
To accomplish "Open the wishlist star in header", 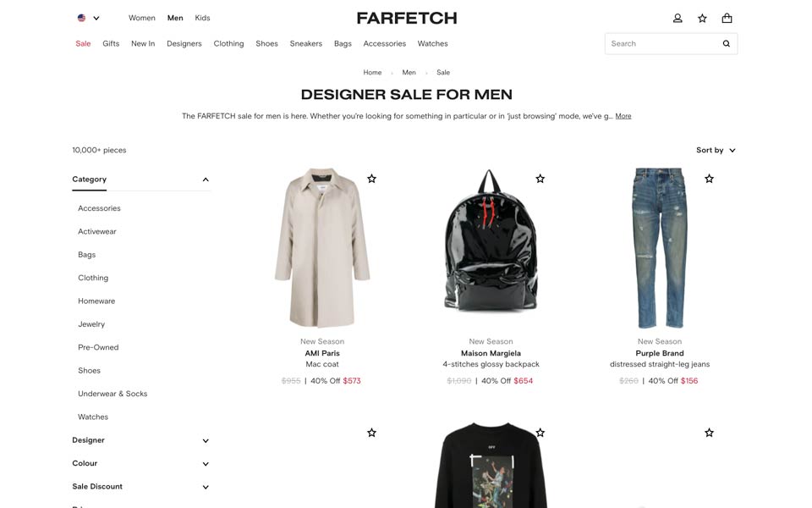I will click(702, 18).
